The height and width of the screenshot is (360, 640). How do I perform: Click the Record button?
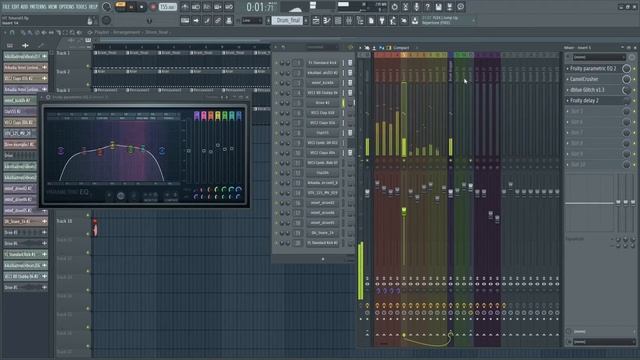coord(153,7)
